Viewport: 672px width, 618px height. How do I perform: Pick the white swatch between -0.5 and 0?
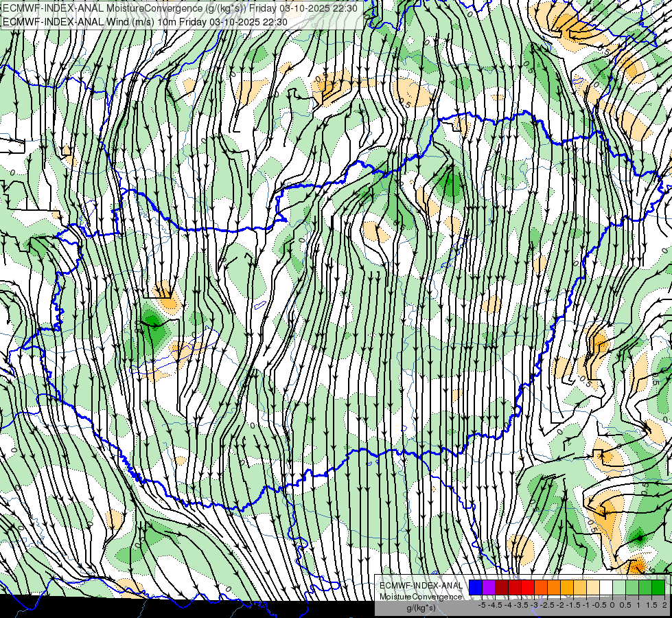point(606,588)
